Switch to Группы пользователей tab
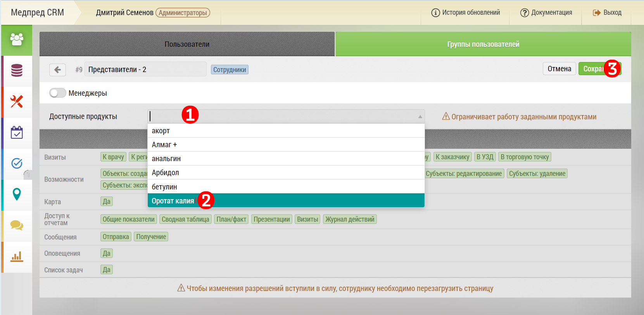644x315 pixels. [x=483, y=44]
